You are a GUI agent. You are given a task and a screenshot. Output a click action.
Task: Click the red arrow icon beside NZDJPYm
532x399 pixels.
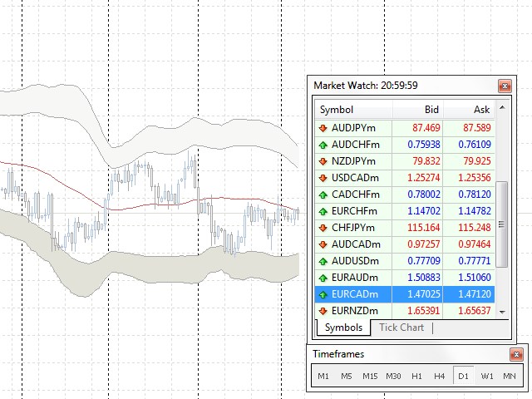click(323, 161)
